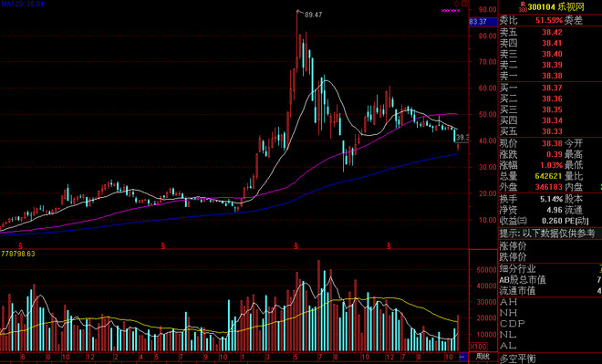Viewport: 602px width, 364px height.
Task: Click the CDP indicator row
Action: click(x=550, y=323)
